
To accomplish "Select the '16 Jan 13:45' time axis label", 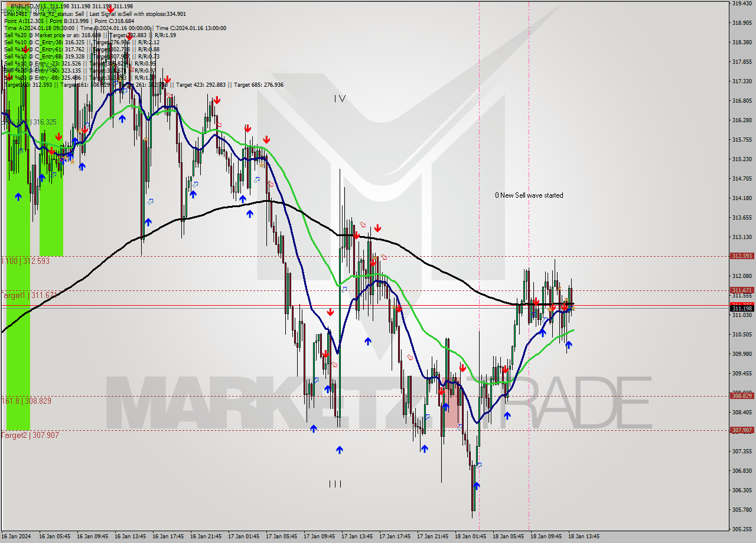I will click(x=130, y=537).
